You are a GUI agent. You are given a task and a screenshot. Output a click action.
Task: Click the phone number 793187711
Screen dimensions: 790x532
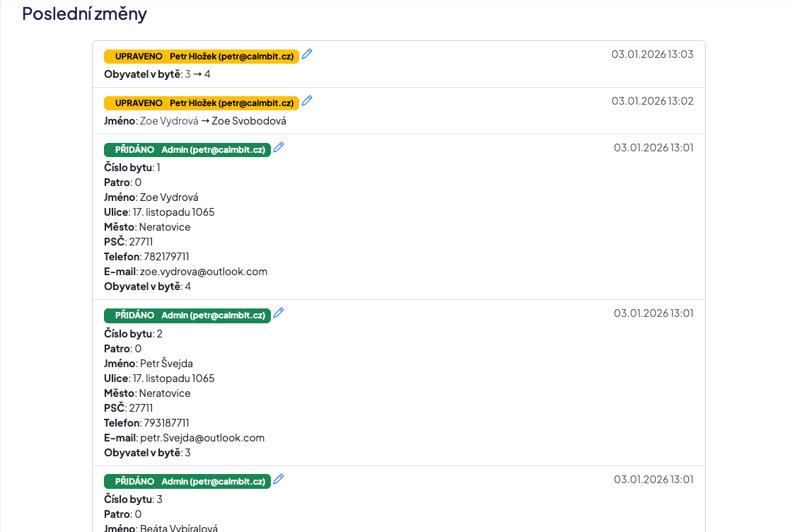[x=166, y=423]
